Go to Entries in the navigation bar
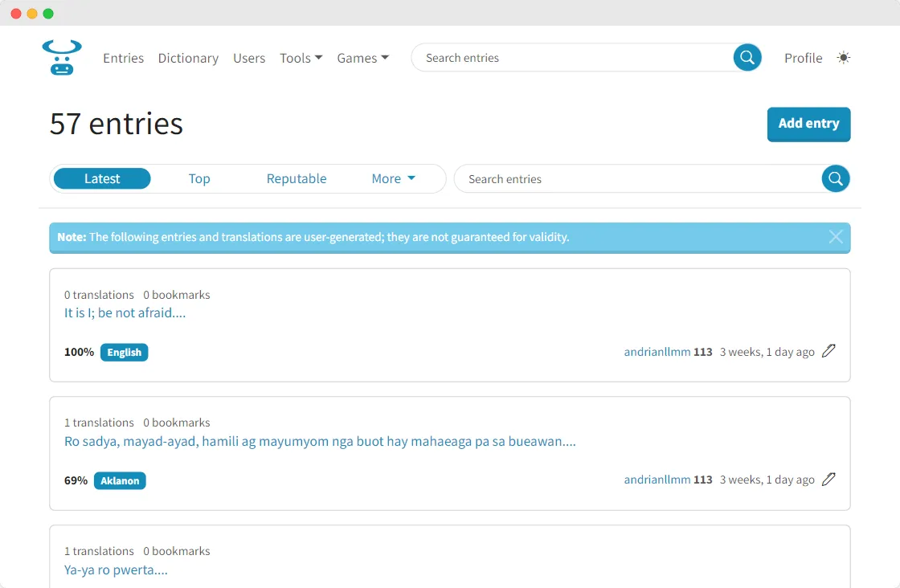 pos(124,58)
